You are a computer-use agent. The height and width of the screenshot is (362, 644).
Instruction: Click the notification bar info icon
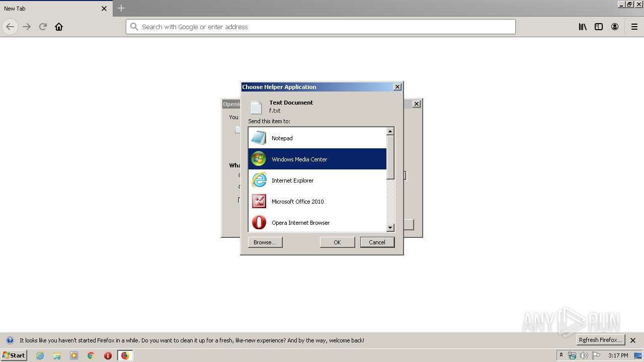(x=10, y=340)
